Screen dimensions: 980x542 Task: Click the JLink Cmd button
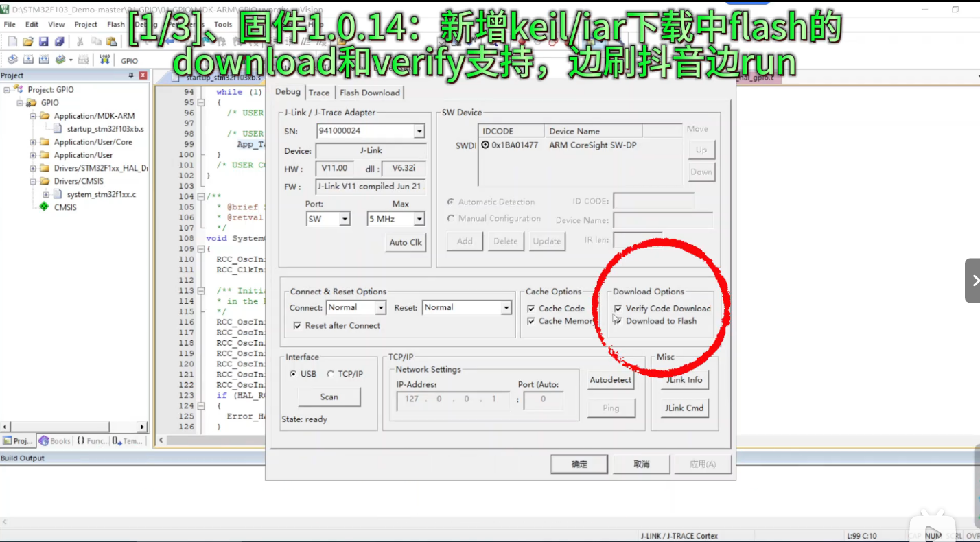coord(684,408)
